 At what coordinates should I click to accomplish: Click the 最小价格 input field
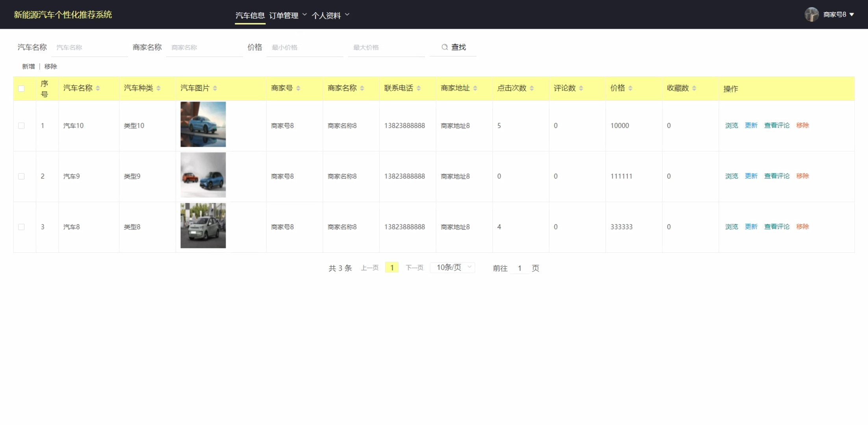pos(305,48)
